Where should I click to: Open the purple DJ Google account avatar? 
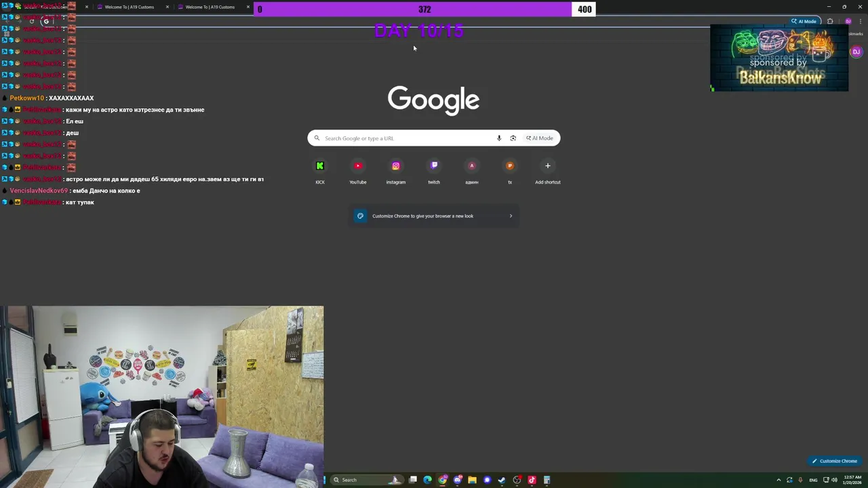coord(856,52)
